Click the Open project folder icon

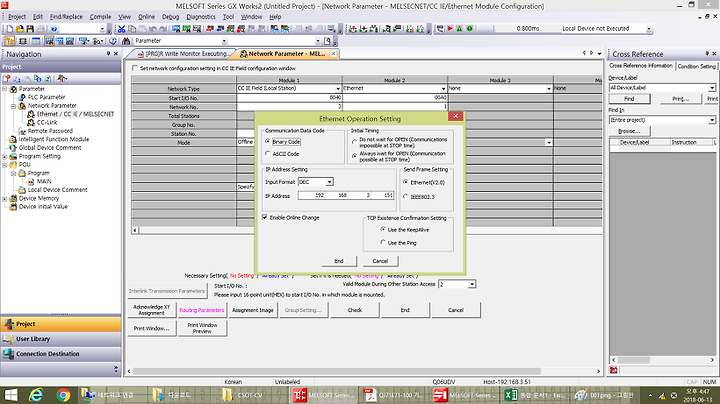point(20,29)
